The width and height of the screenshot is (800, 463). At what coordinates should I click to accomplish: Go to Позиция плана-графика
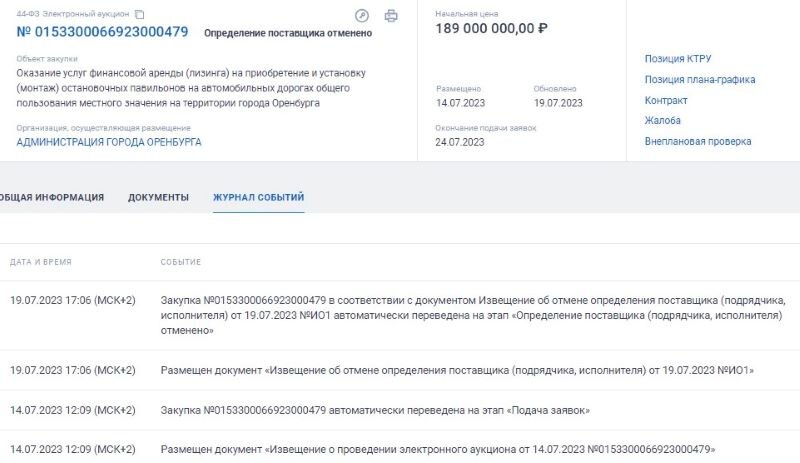click(x=699, y=80)
